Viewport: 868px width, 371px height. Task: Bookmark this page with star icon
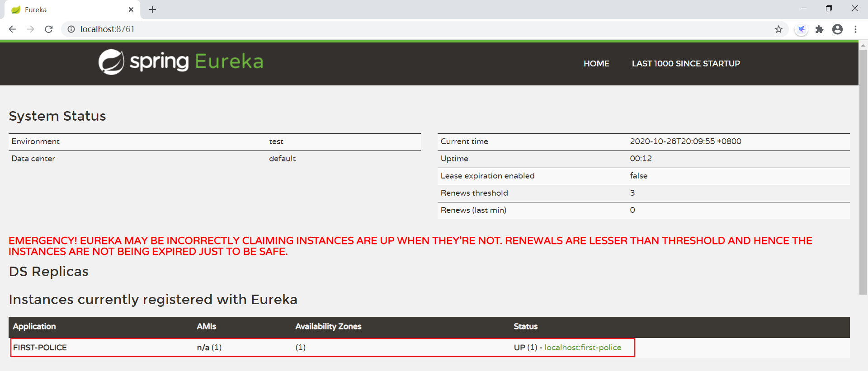pos(778,29)
